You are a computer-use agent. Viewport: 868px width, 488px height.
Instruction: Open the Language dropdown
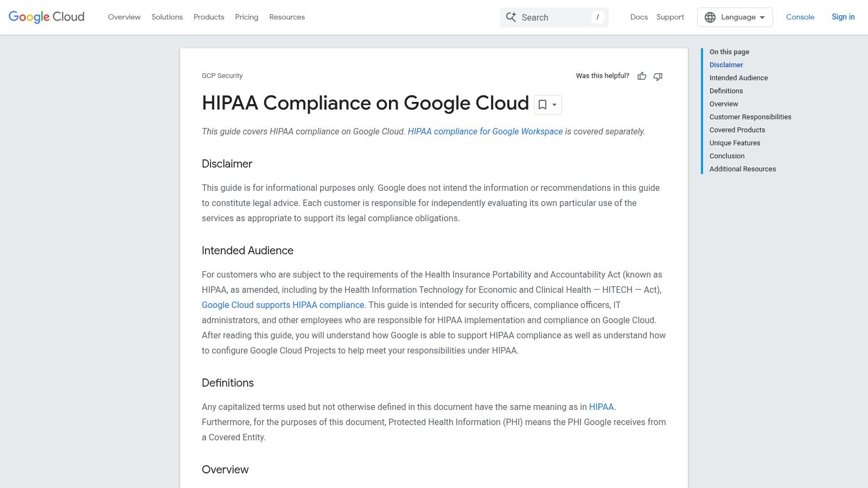pyautogui.click(x=735, y=17)
